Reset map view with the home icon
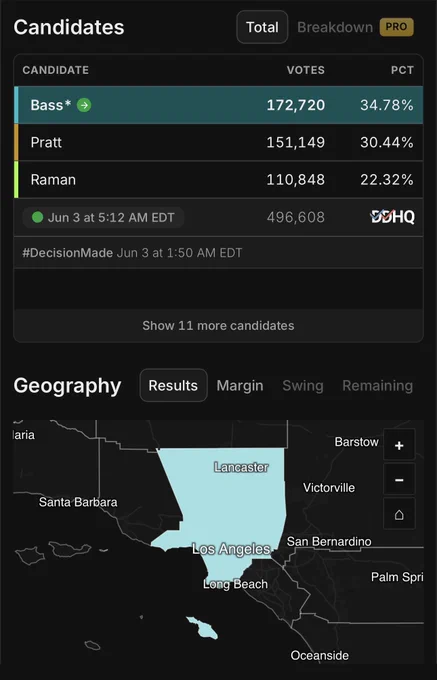The image size is (437, 680). pyautogui.click(x=399, y=514)
